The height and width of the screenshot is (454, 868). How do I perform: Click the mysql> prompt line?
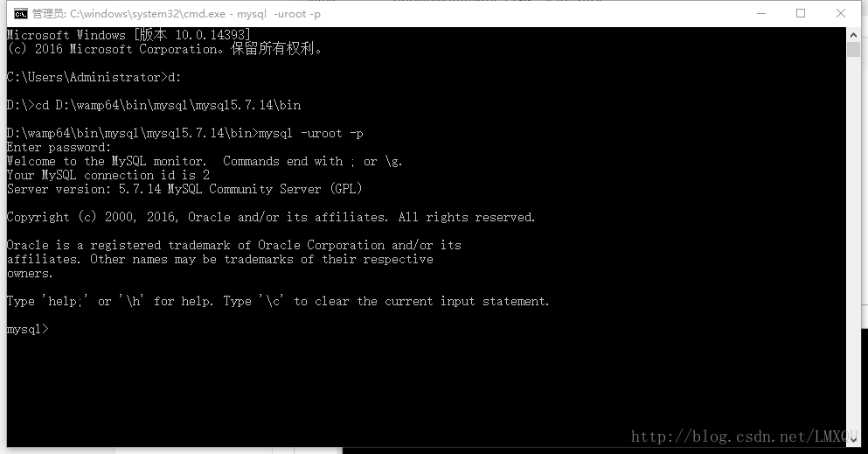[28, 330]
